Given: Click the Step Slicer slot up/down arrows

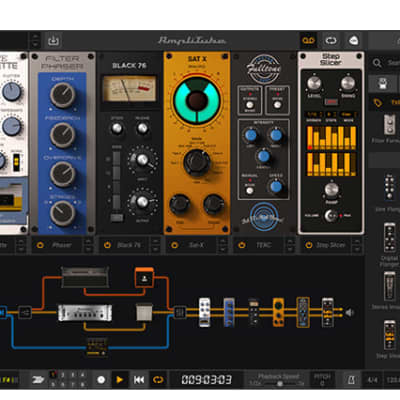Looking at the screenshot, I should pos(357,245).
